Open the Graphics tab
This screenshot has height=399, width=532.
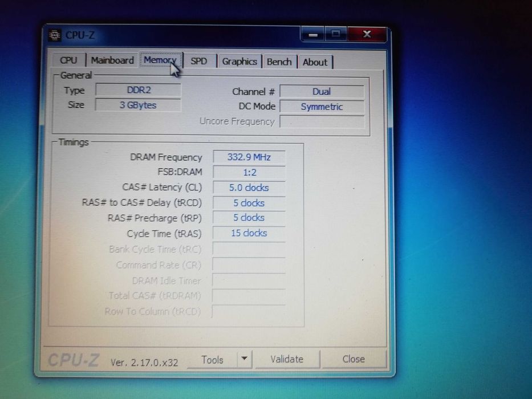[239, 62]
